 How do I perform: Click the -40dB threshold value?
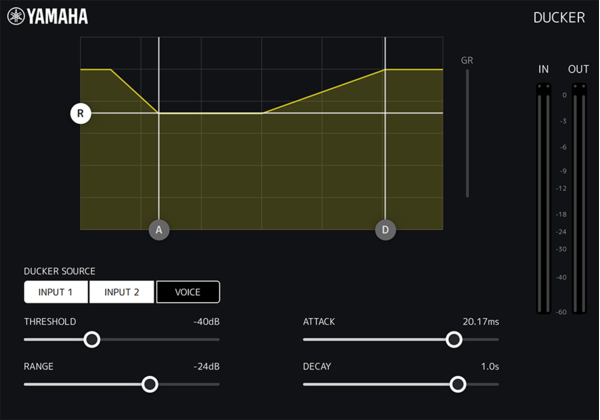coord(206,322)
